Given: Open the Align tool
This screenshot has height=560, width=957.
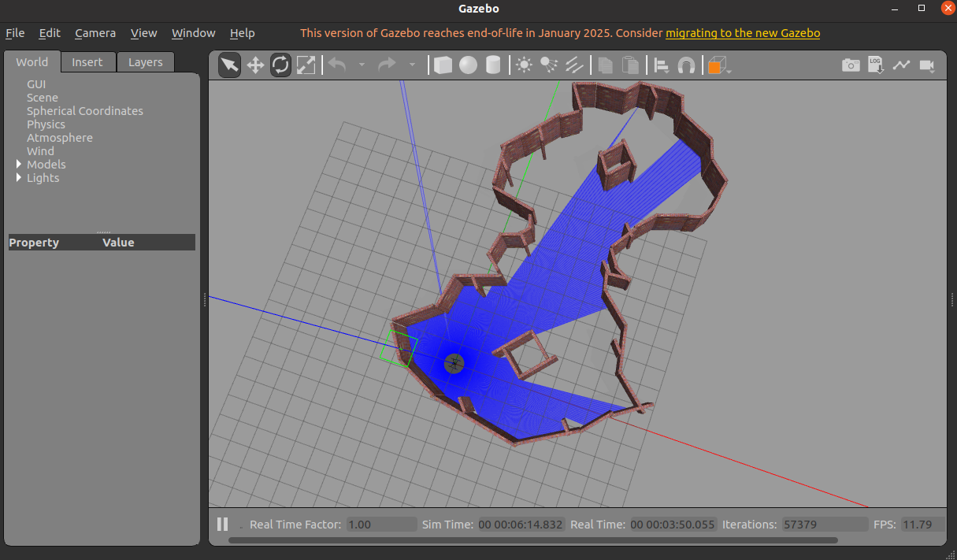Looking at the screenshot, I should 662,65.
